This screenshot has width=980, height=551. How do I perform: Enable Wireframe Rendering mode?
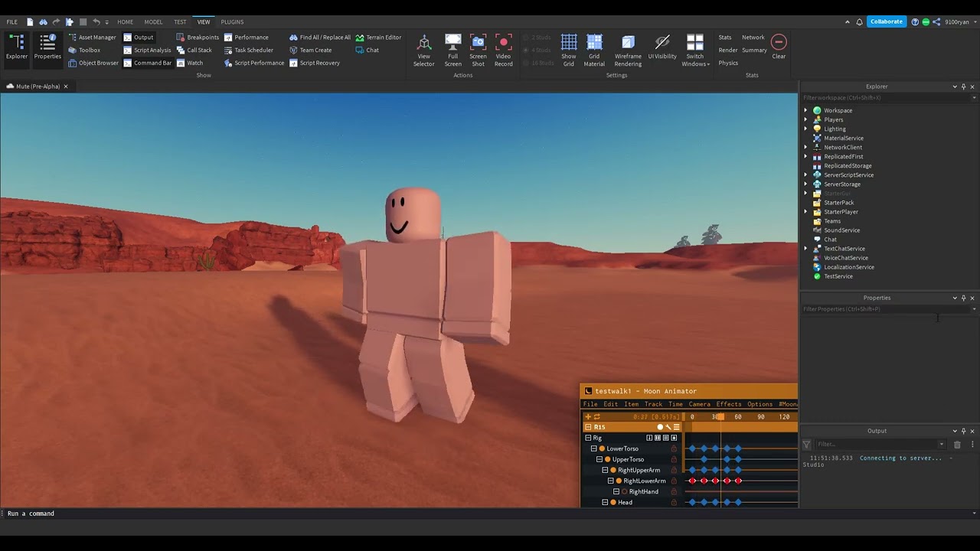[628, 47]
